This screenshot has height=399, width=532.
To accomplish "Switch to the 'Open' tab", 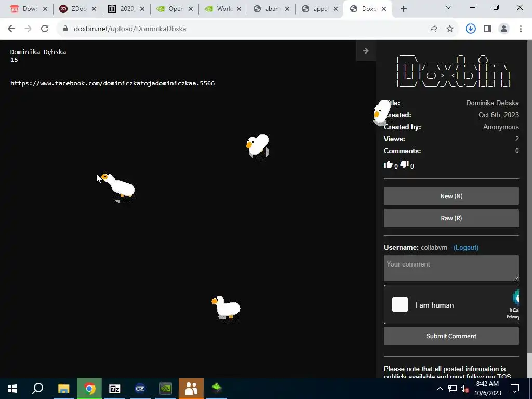I will 176,9.
